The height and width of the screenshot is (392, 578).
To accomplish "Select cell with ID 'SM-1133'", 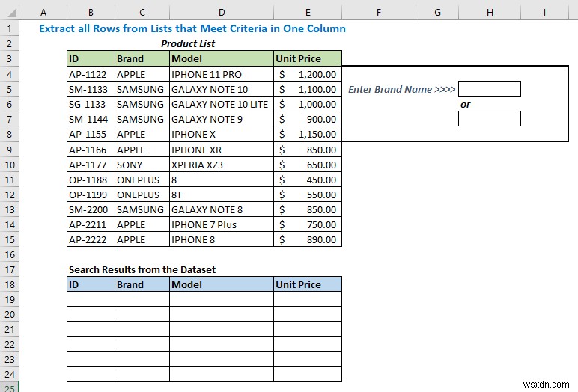I will 91,89.
